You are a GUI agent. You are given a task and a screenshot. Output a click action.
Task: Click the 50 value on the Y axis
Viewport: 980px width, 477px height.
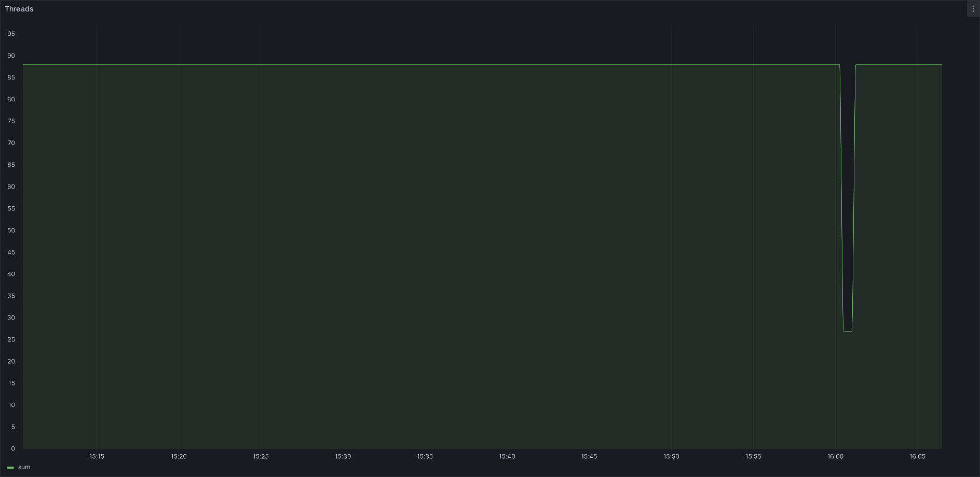tap(11, 230)
